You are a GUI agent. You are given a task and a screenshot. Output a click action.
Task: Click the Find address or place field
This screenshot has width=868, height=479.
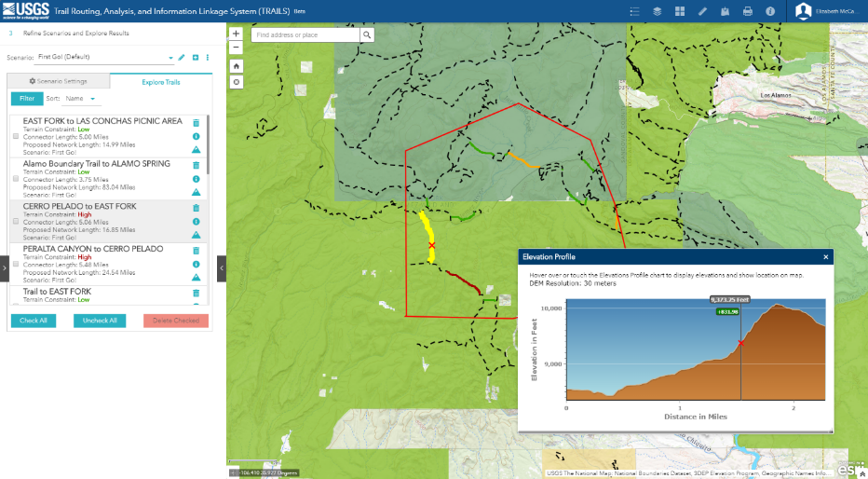305,34
